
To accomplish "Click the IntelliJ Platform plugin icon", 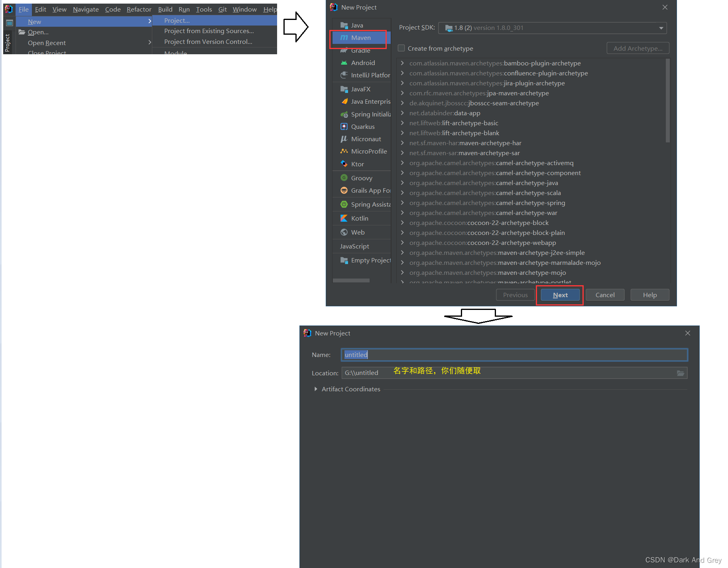I will point(344,75).
